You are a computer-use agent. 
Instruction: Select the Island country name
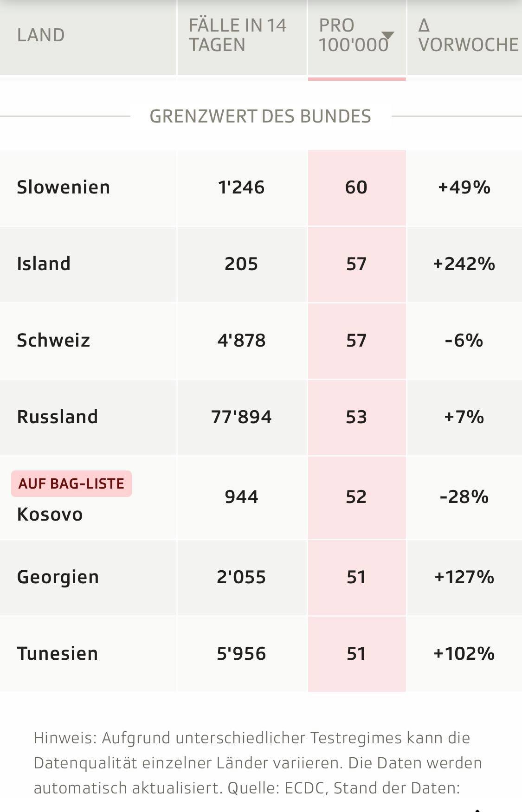tap(44, 264)
